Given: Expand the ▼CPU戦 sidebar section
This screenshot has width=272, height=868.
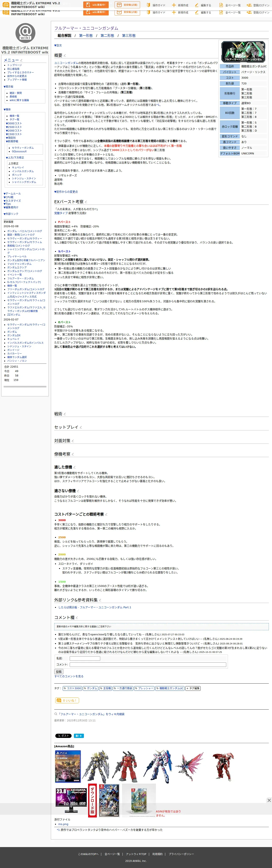Looking at the screenshot, I should pyautogui.click(x=8, y=198).
